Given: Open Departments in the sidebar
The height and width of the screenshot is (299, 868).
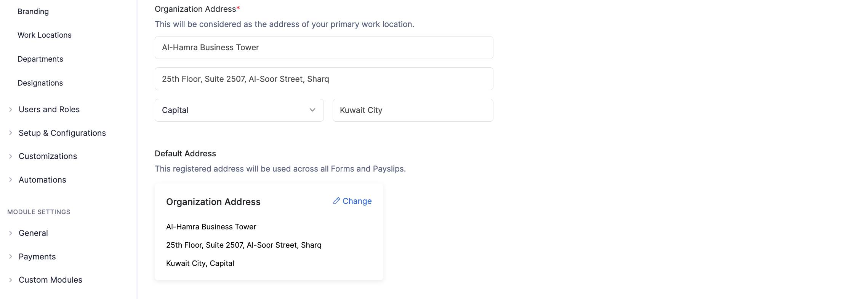Looking at the screenshot, I should [x=40, y=59].
